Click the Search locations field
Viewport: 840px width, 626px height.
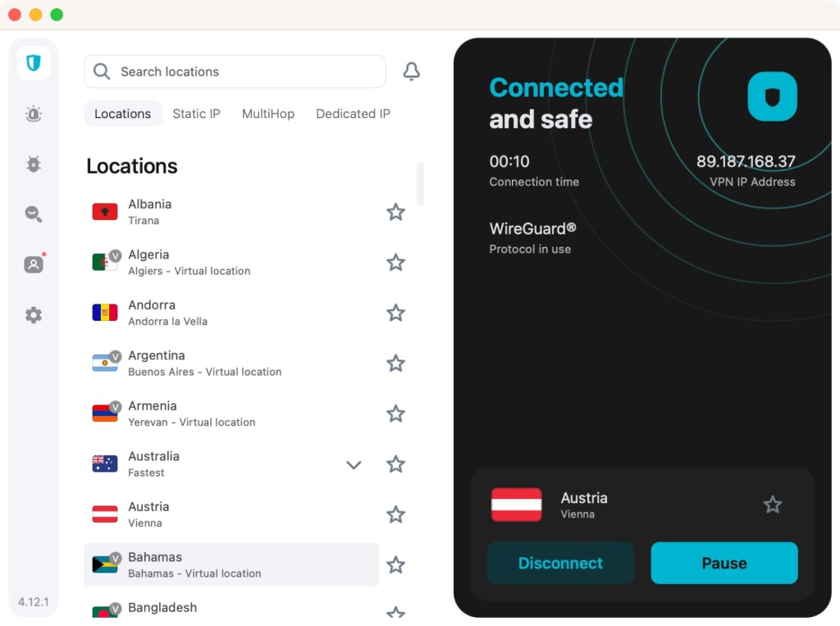235,72
